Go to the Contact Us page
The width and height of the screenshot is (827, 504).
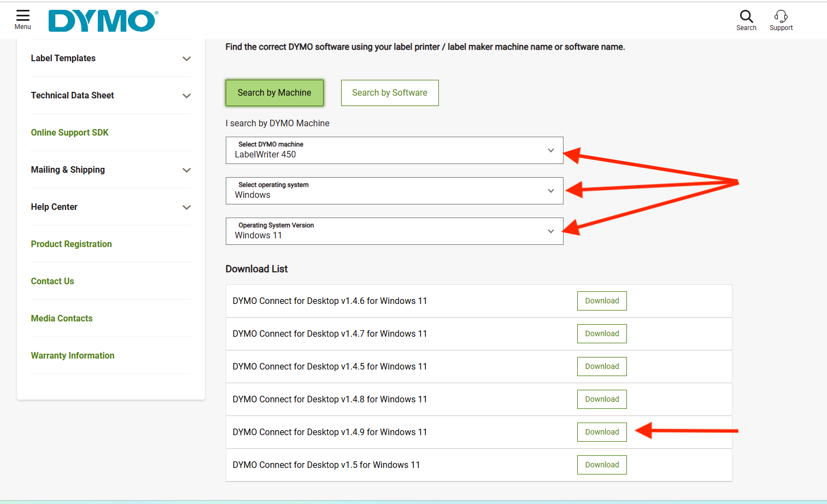[x=52, y=281]
